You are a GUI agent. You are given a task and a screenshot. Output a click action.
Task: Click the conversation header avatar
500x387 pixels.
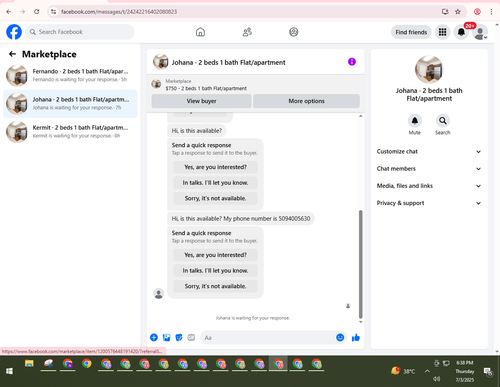click(x=161, y=62)
